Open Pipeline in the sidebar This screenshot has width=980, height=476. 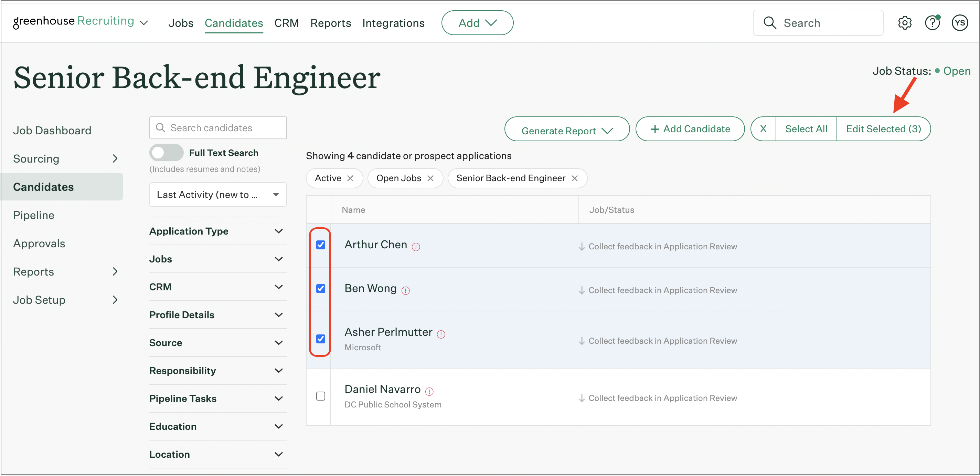click(33, 215)
